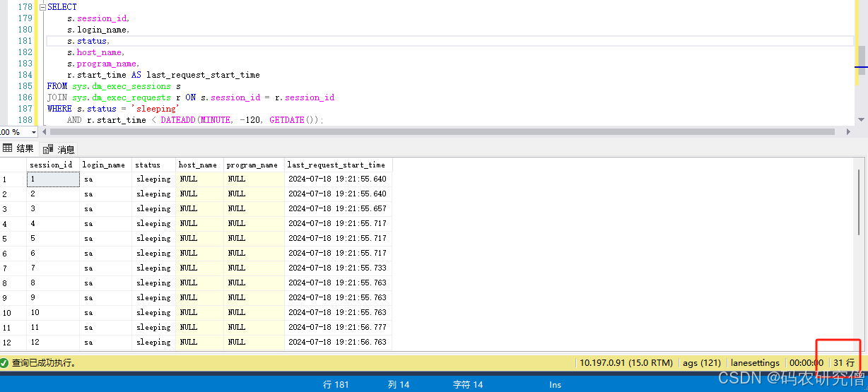Click the session_id column header

(53, 165)
